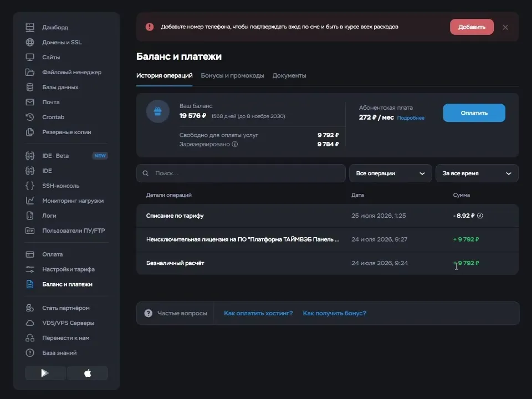Screen dimensions: 532x399
Task: Click the Детали операций column header
Action: [x=168, y=195]
